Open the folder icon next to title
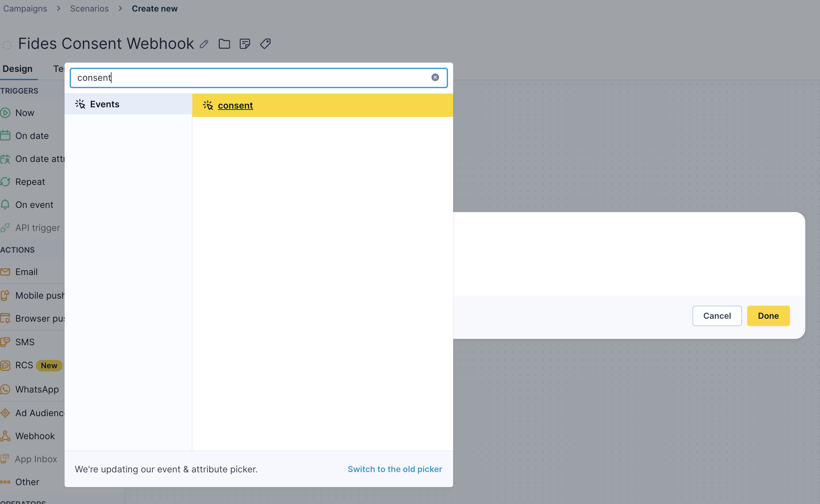This screenshot has width=820, height=504. click(224, 44)
